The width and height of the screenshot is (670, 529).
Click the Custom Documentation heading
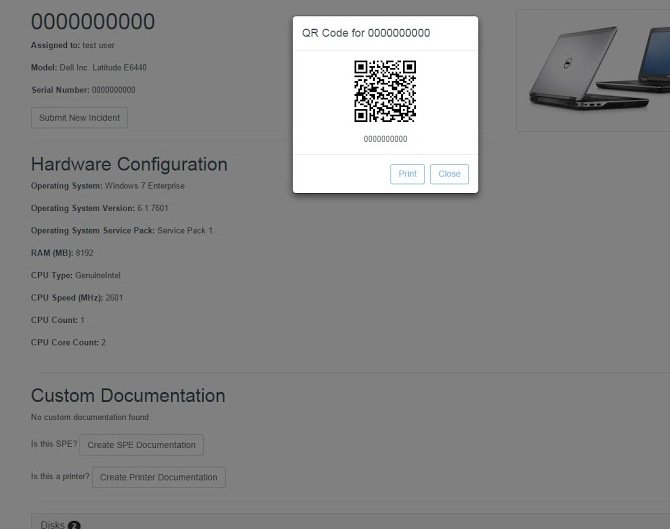tap(128, 396)
